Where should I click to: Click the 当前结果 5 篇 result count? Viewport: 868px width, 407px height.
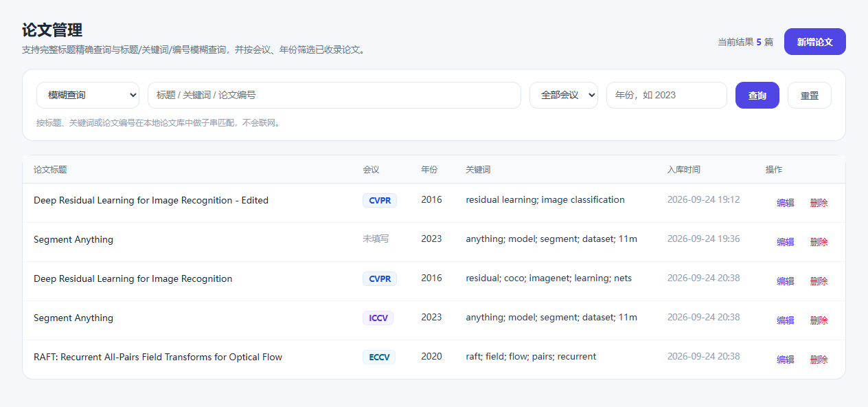coord(745,42)
